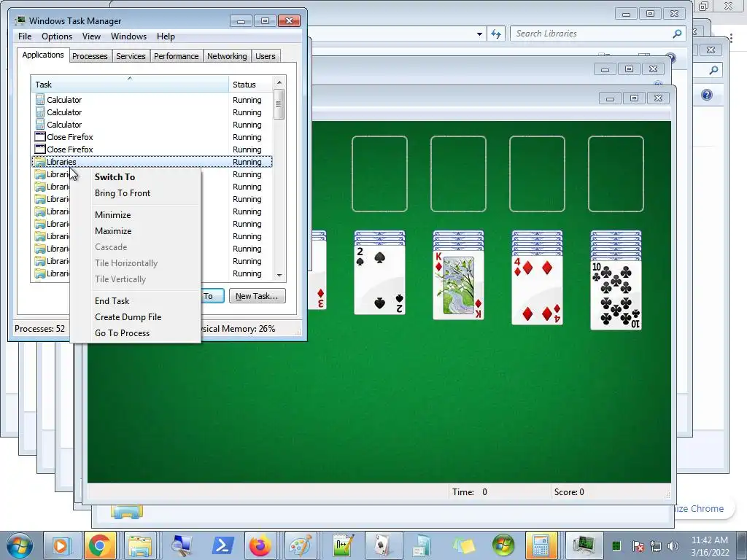
Task: Switch to Solitaire via taskbar icon
Action: click(383, 545)
